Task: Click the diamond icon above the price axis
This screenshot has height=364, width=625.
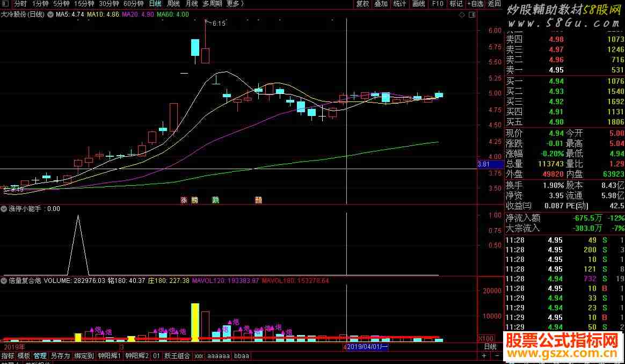Action: click(x=462, y=14)
